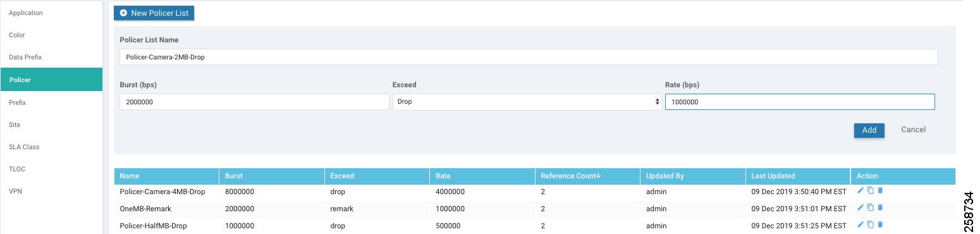Focus the Policer List Name field
980x234 pixels.
pos(529,57)
